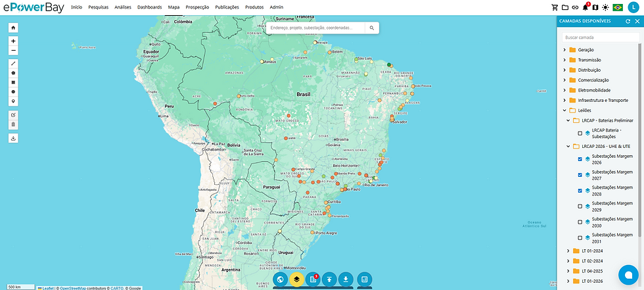Open the Prospecção menu
644x290 pixels.
tap(197, 7)
